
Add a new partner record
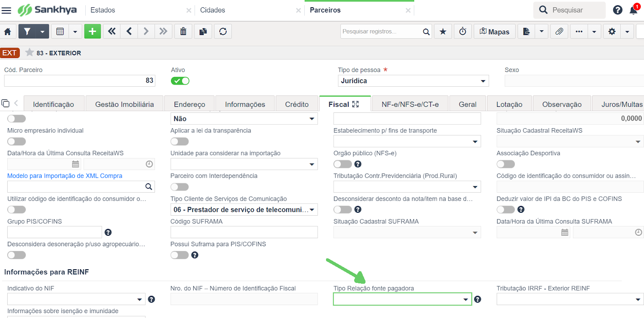tap(92, 31)
